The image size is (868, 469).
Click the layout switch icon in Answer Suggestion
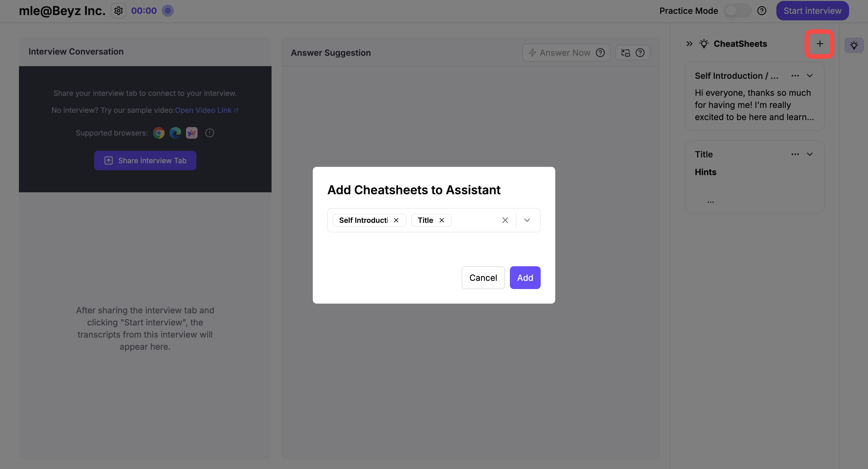coord(625,53)
